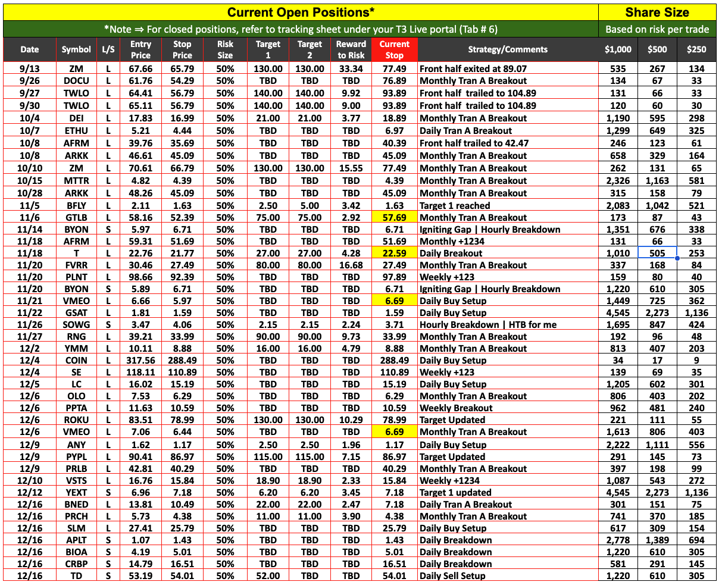722x588 pixels.
Task: Click the '$1,000' share size column header
Action: pos(618,49)
